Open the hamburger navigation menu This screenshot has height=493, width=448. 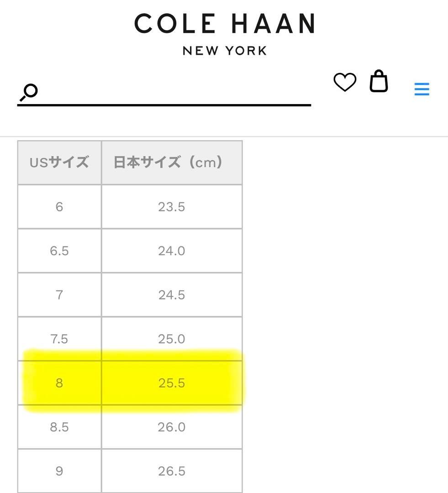421,89
